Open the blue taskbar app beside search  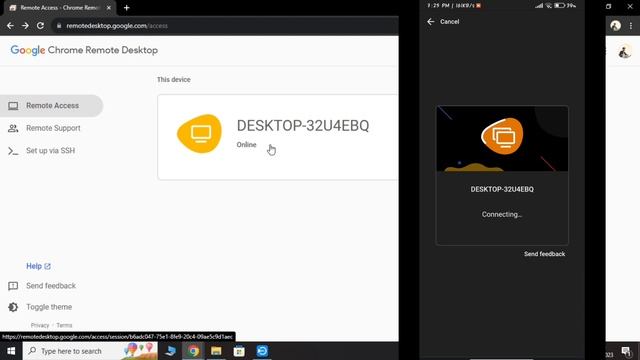(x=171, y=351)
